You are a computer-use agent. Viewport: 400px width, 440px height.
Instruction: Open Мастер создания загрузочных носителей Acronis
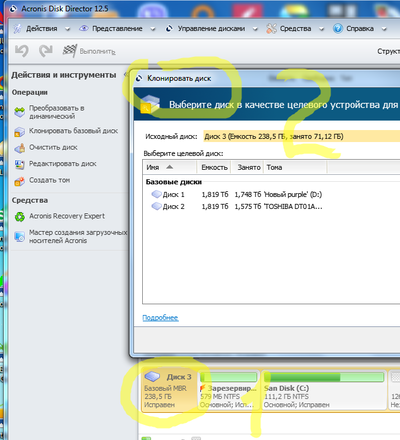tap(71, 236)
